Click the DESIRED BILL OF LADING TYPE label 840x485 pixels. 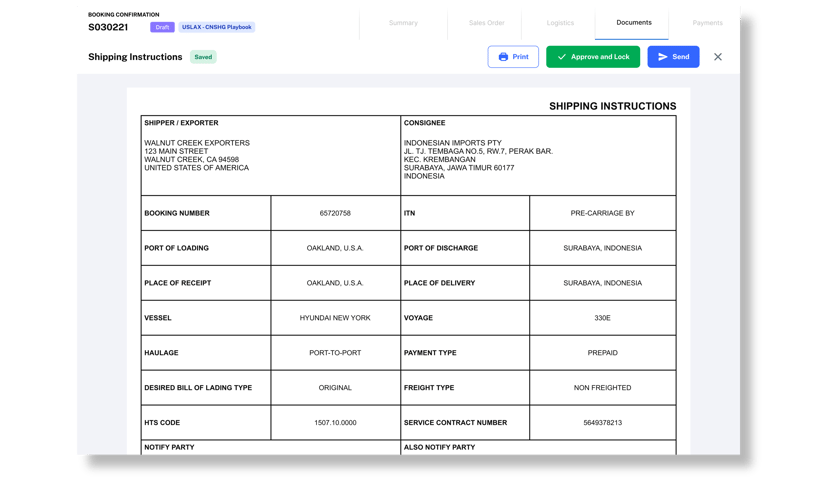pyautogui.click(x=198, y=387)
